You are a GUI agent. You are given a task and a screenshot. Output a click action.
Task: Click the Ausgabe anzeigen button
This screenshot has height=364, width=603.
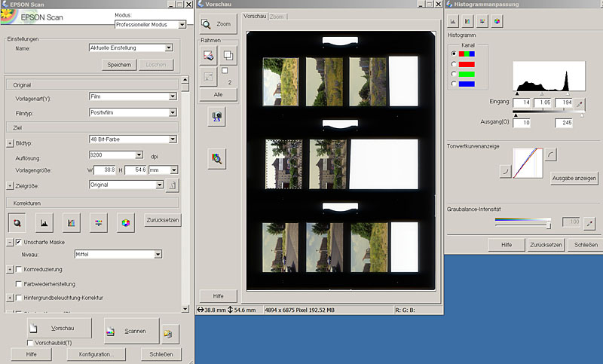tap(574, 179)
